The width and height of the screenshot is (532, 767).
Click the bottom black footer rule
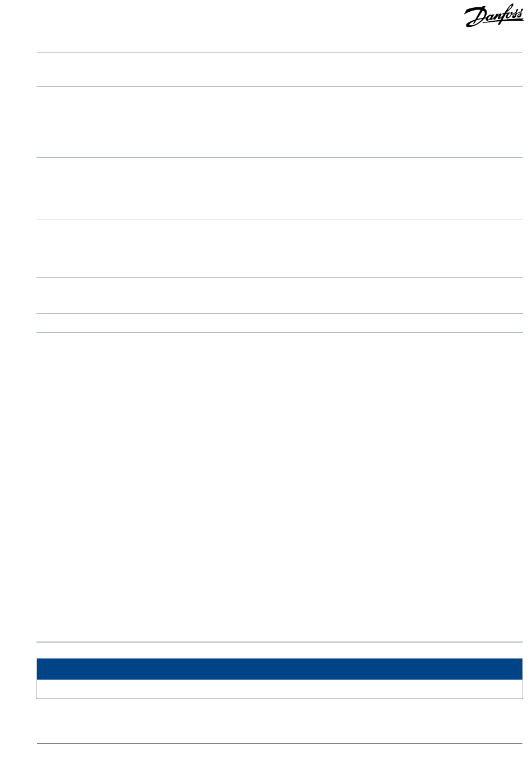(279, 744)
